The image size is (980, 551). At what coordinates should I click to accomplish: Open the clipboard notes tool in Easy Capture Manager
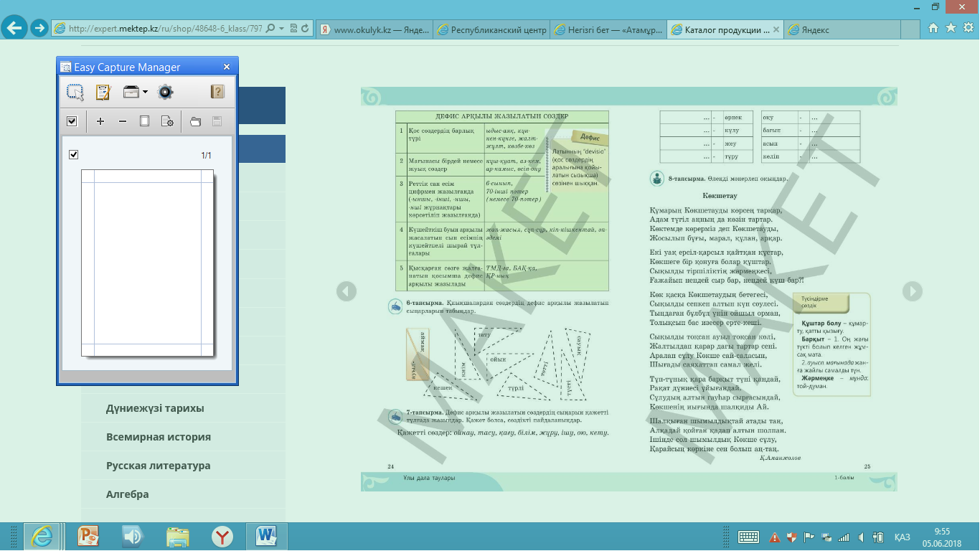(103, 92)
